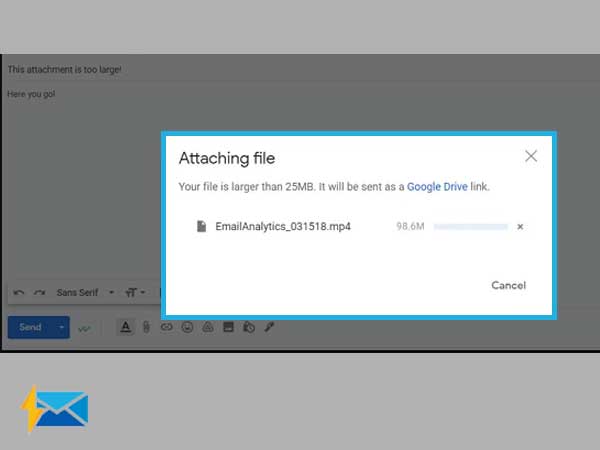
Task: Open the Google Drive link
Action: point(437,187)
